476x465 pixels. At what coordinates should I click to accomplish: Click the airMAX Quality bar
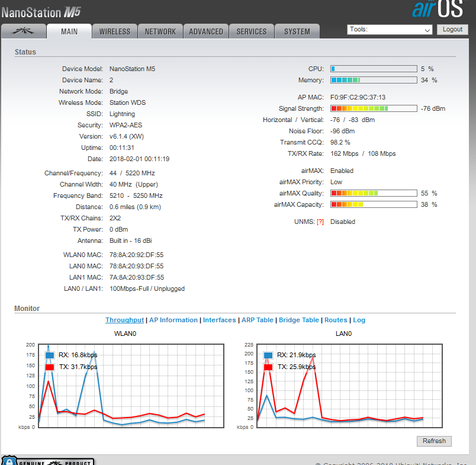(x=374, y=193)
